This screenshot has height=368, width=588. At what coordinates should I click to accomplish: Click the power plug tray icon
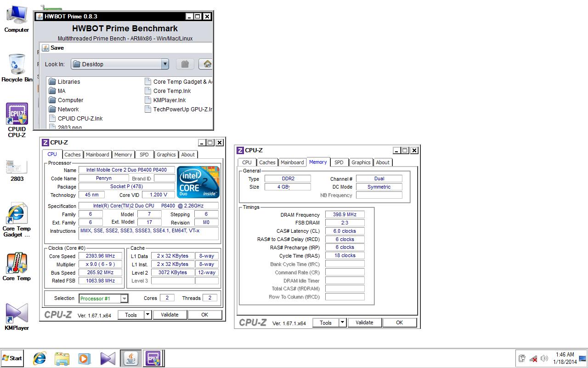(x=522, y=358)
